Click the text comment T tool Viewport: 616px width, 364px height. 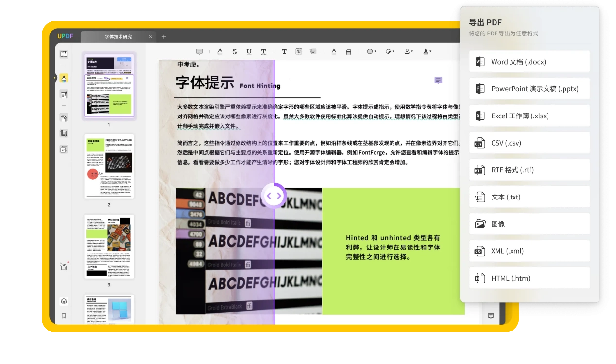coord(284,51)
